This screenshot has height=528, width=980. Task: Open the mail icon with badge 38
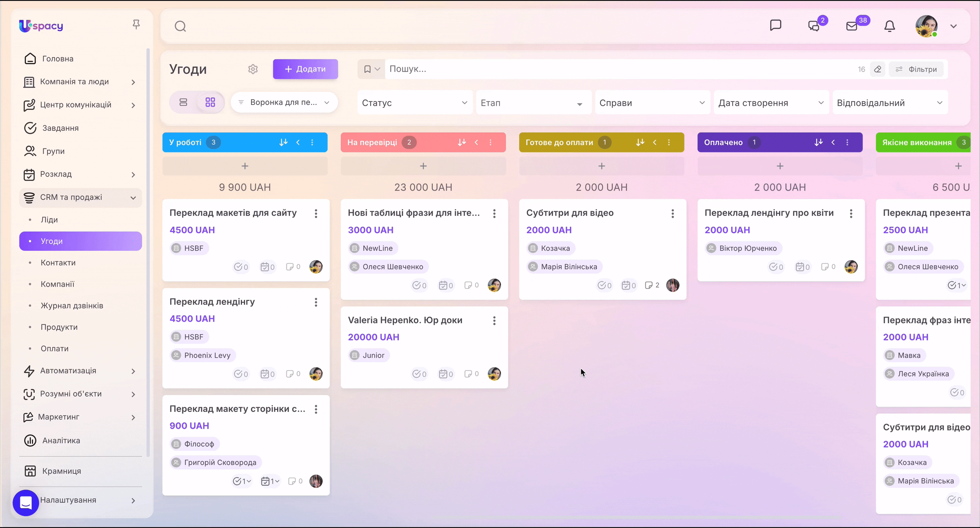(851, 26)
